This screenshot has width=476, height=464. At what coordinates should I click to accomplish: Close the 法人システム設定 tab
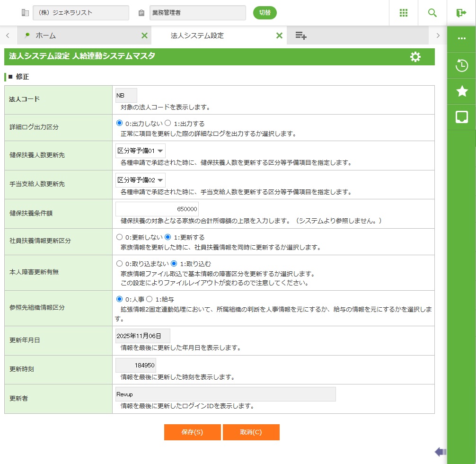(279, 36)
